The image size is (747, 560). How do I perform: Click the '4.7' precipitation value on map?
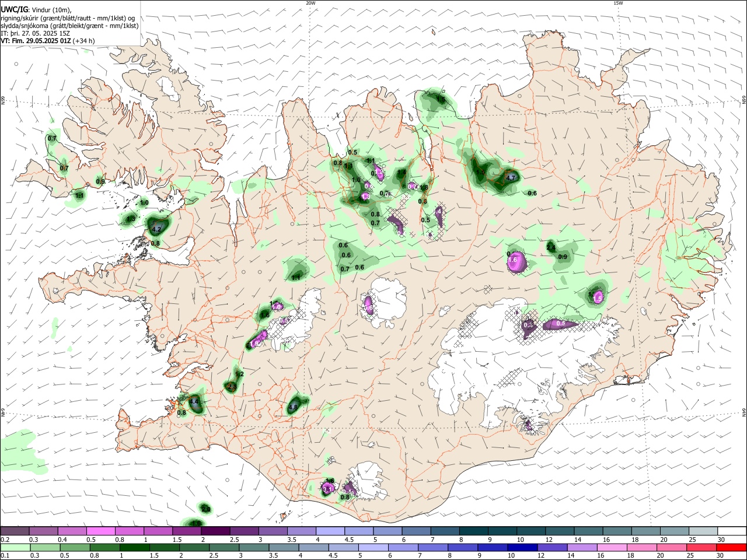[511, 177]
